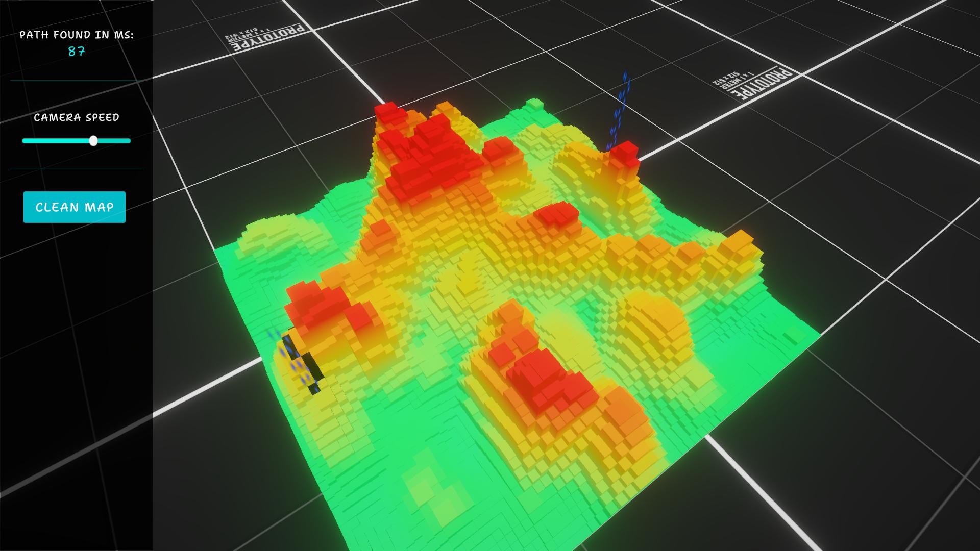Click the Path Found In MS label

pyautogui.click(x=77, y=35)
